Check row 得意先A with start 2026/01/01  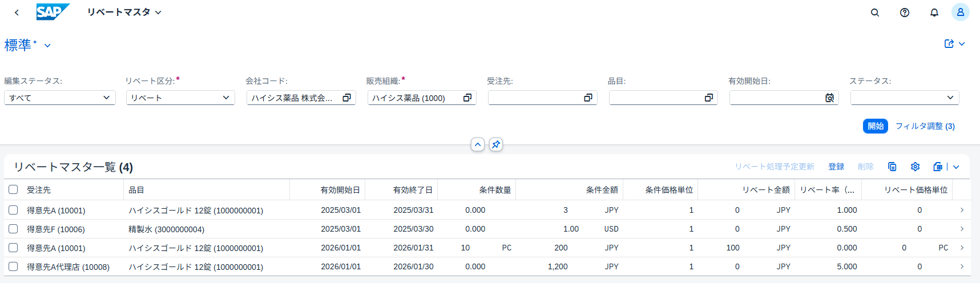click(13, 248)
